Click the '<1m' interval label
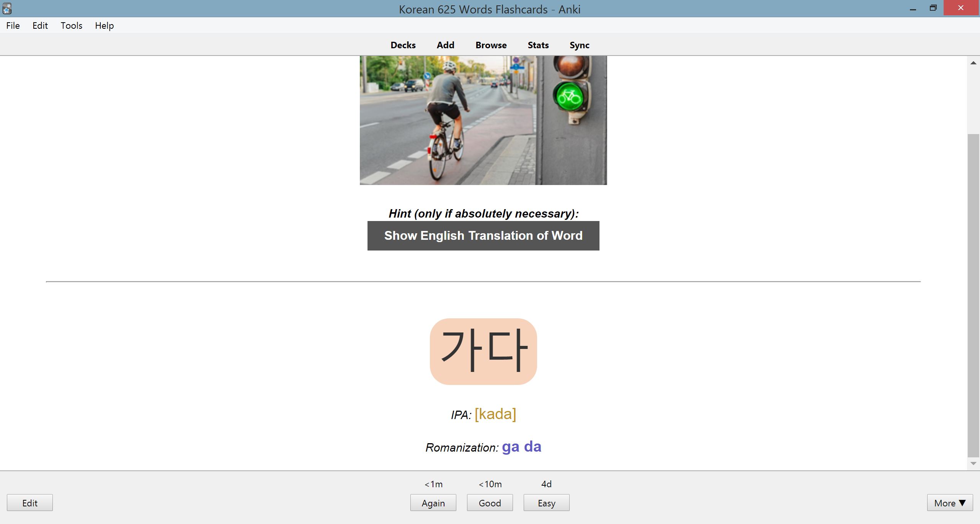980x524 pixels. [433, 484]
